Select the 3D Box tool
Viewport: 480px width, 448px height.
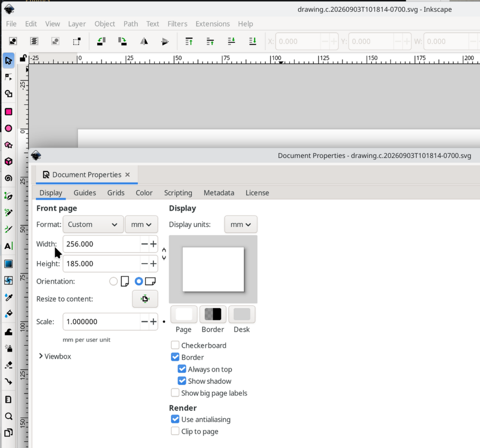[9, 161]
